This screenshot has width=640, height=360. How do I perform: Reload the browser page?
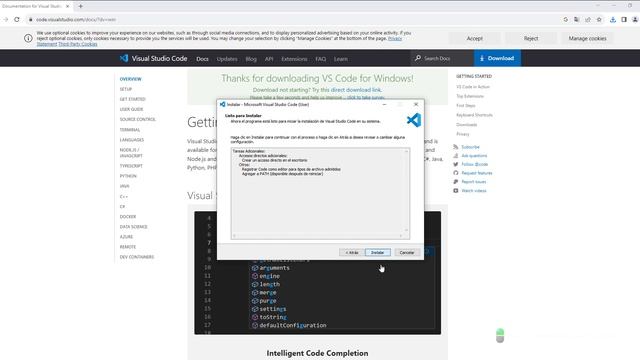pos(17,19)
